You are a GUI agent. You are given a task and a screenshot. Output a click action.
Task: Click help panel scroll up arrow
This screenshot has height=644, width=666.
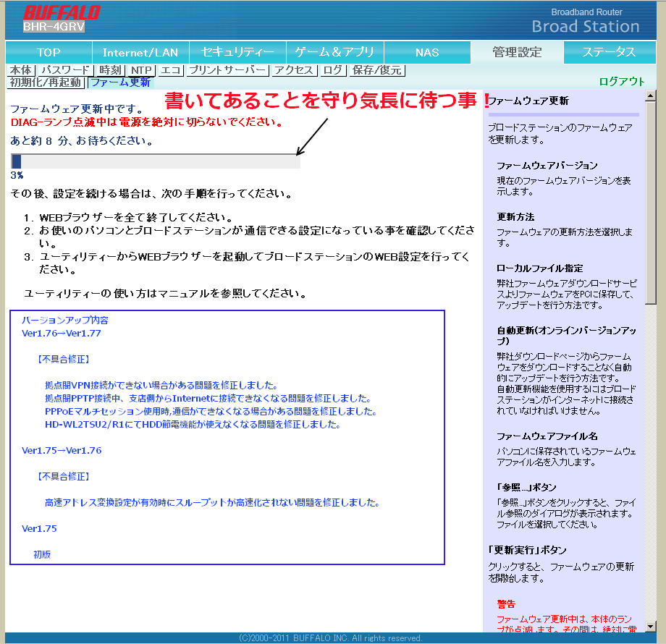tap(650, 96)
